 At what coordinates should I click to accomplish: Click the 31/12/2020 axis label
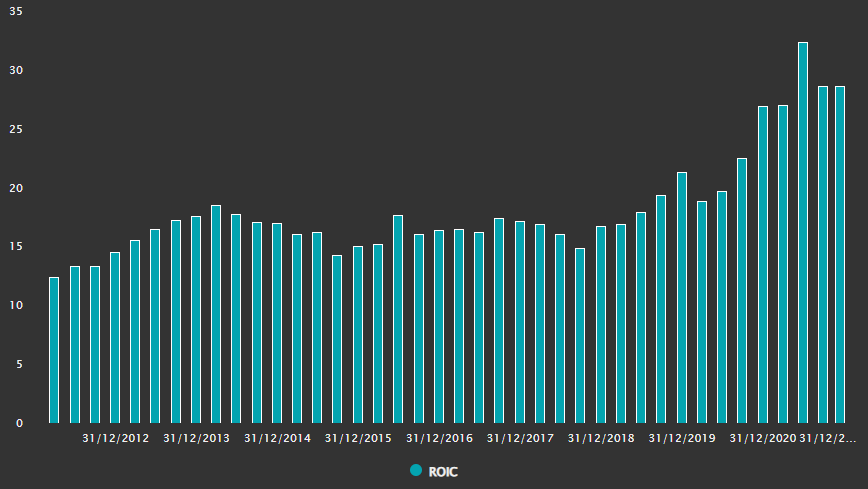[763, 438]
